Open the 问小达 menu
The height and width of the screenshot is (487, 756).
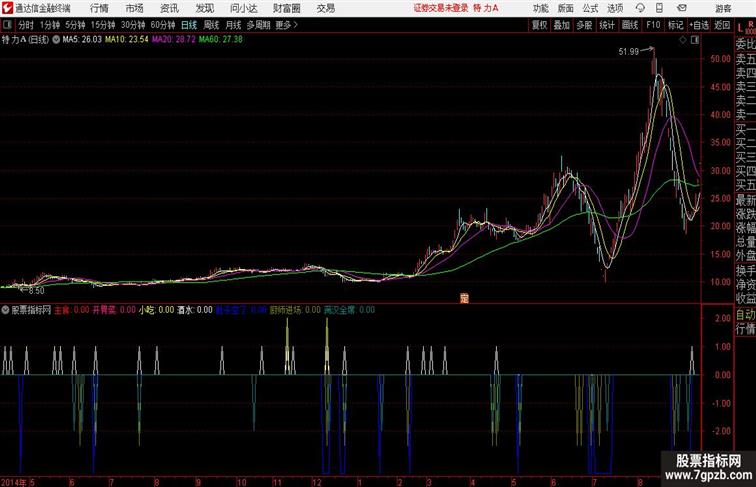pos(243,8)
